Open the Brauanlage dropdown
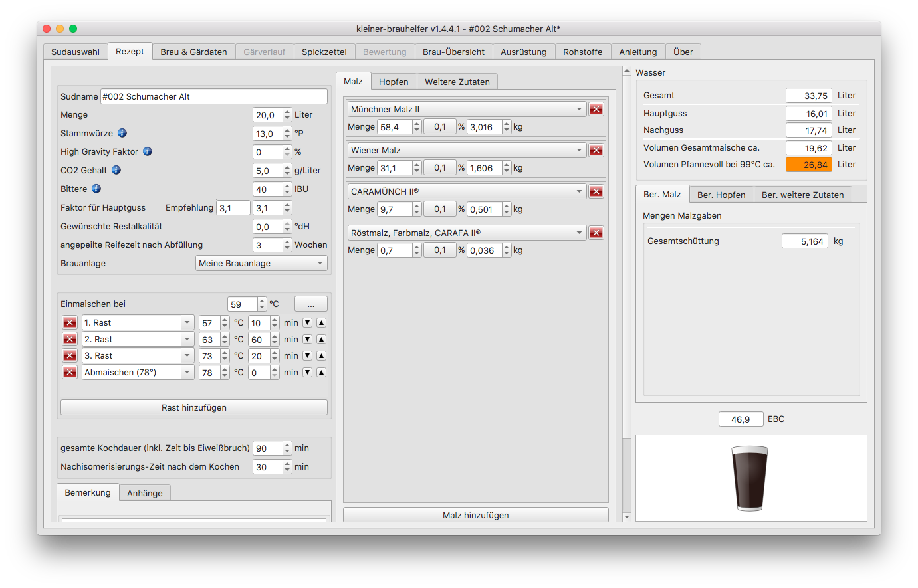Image resolution: width=918 pixels, height=588 pixels. pos(261,264)
